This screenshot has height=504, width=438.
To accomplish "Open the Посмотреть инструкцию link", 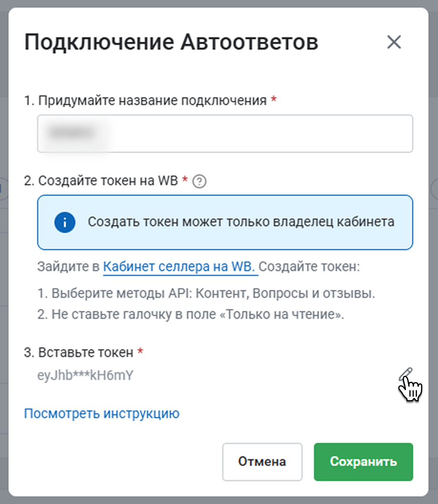I will point(102,413).
